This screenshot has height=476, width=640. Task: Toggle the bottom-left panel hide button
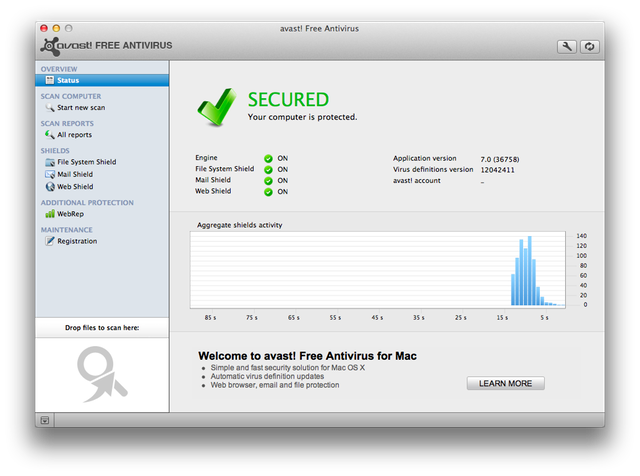(45, 420)
